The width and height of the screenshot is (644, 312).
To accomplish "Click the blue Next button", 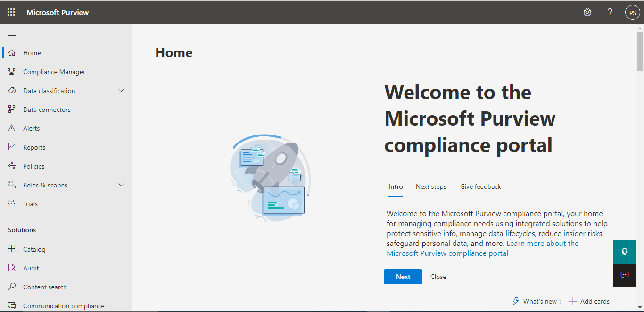I will click(403, 277).
